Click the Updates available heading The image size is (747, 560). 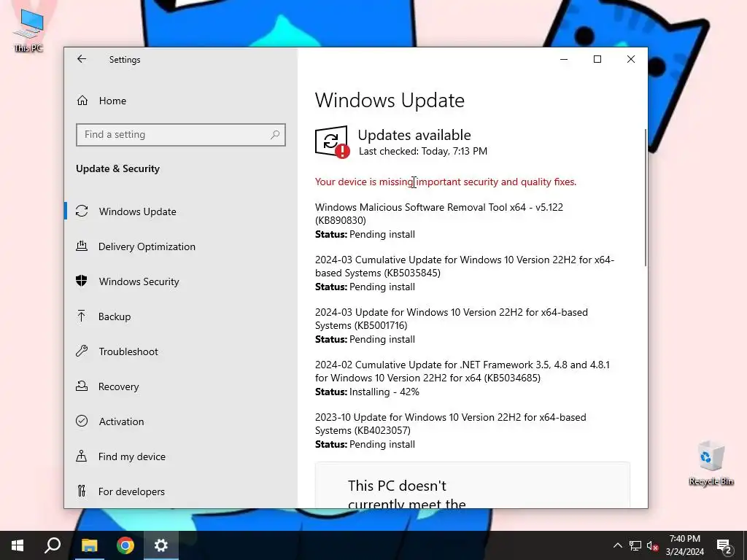pos(414,135)
